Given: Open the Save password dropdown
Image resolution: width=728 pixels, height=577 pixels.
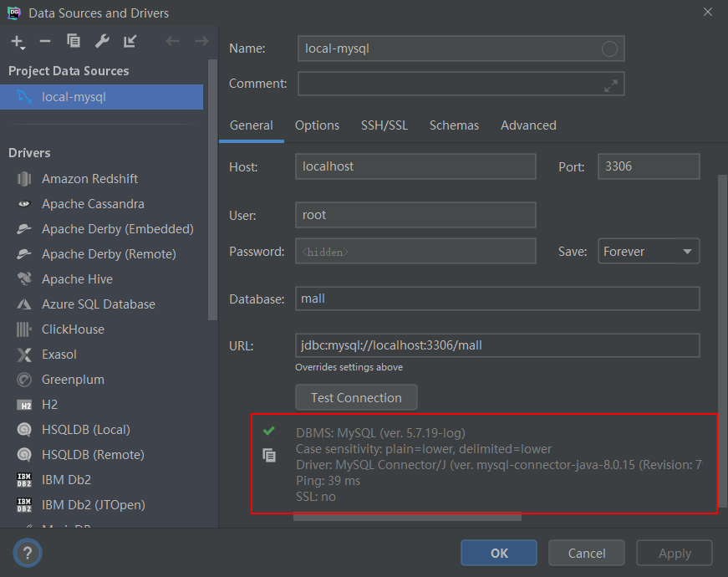Looking at the screenshot, I should 649,252.
